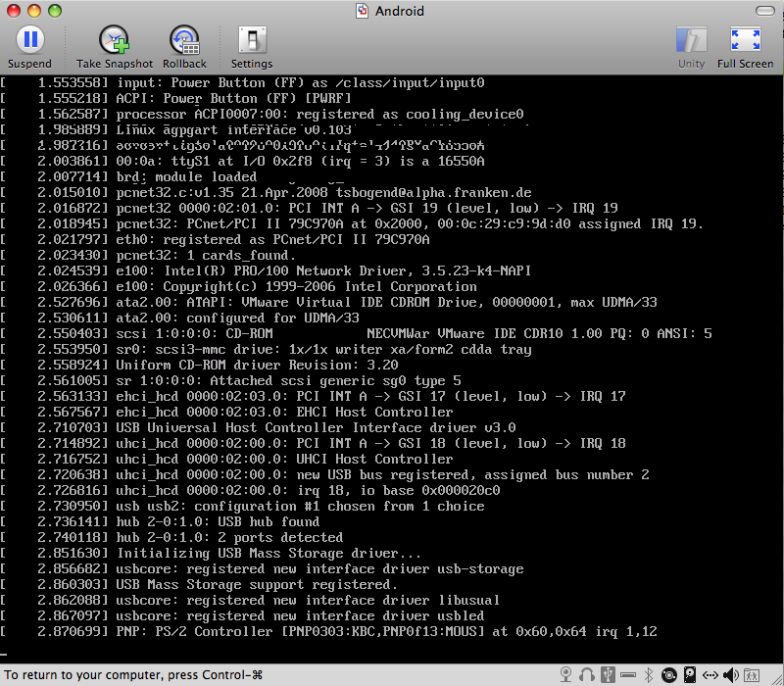784x686 pixels.
Task: Click the 'USB Mass Storage support registered.' line
Action: click(257, 584)
